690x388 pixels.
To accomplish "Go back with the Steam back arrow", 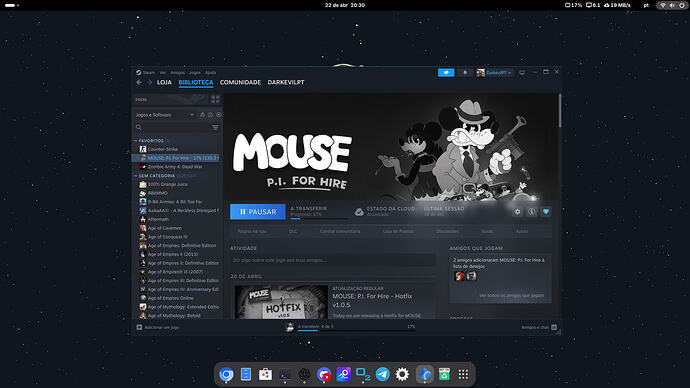I will click(x=139, y=82).
